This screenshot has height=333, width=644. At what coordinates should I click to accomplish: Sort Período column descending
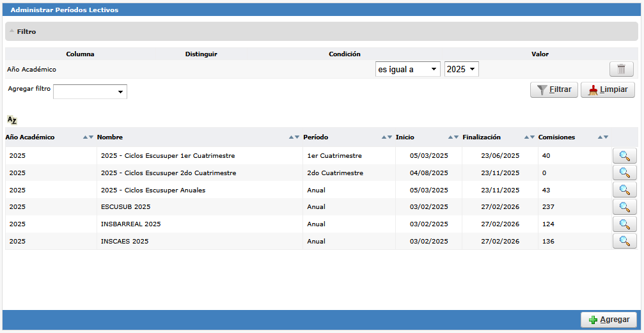pyautogui.click(x=389, y=137)
